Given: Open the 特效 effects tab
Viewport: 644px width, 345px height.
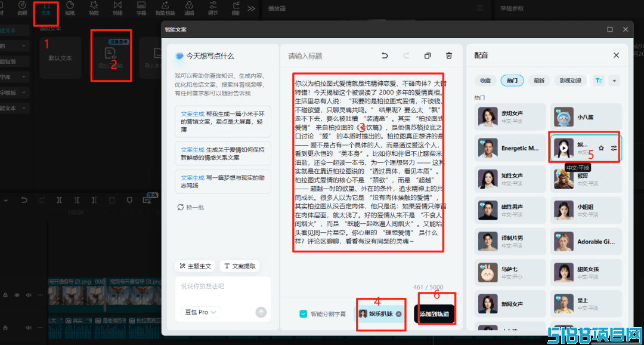Looking at the screenshot, I should [94, 8].
